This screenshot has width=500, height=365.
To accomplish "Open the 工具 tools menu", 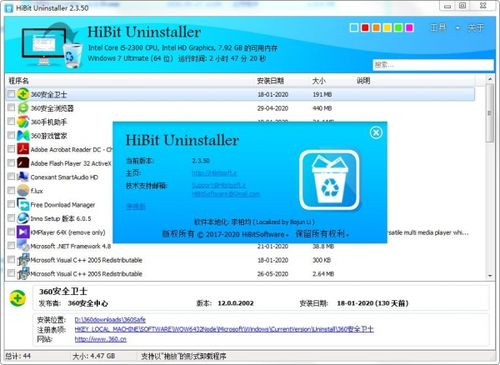I will point(438,28).
